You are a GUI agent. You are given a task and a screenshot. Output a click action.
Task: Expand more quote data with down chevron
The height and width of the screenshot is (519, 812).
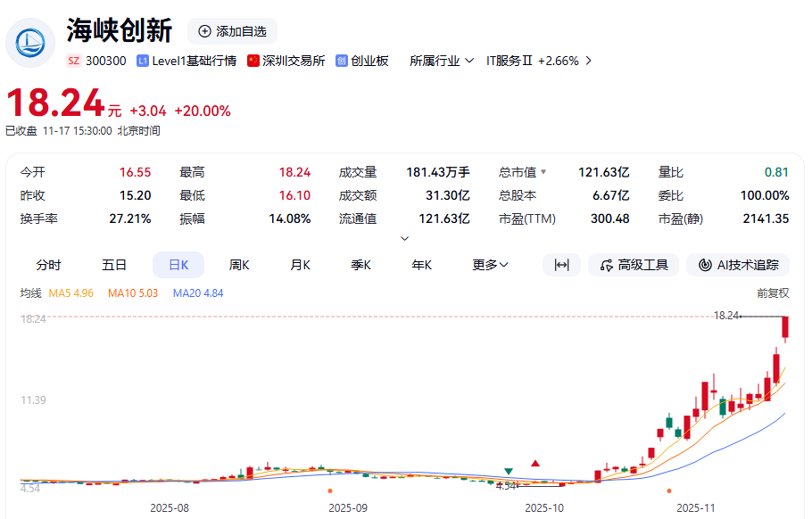point(405,238)
